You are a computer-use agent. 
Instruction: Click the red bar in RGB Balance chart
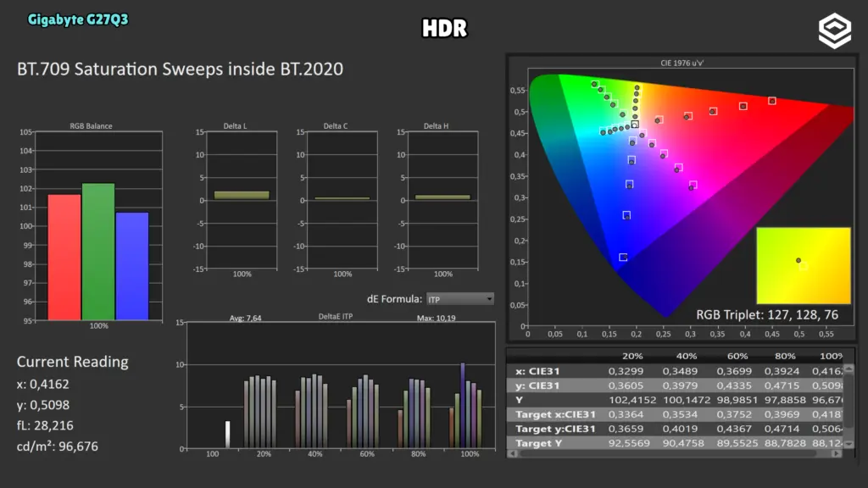64,258
